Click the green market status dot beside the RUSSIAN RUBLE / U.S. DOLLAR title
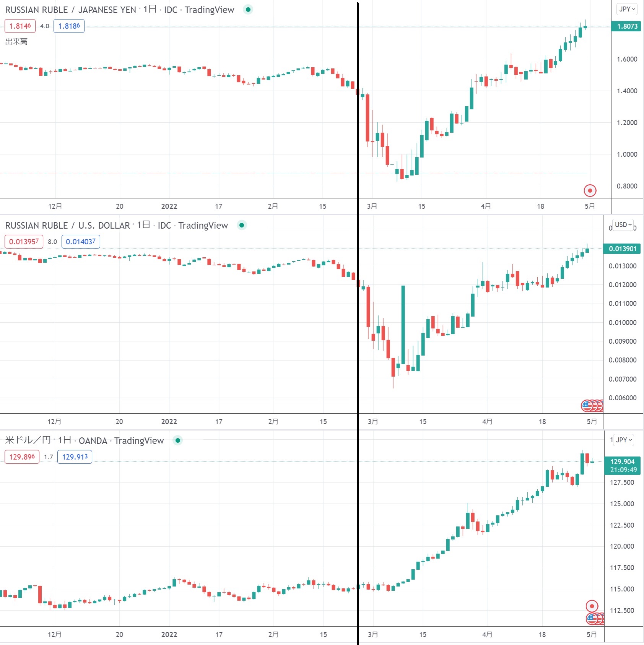This screenshot has height=645, width=644. [x=242, y=225]
